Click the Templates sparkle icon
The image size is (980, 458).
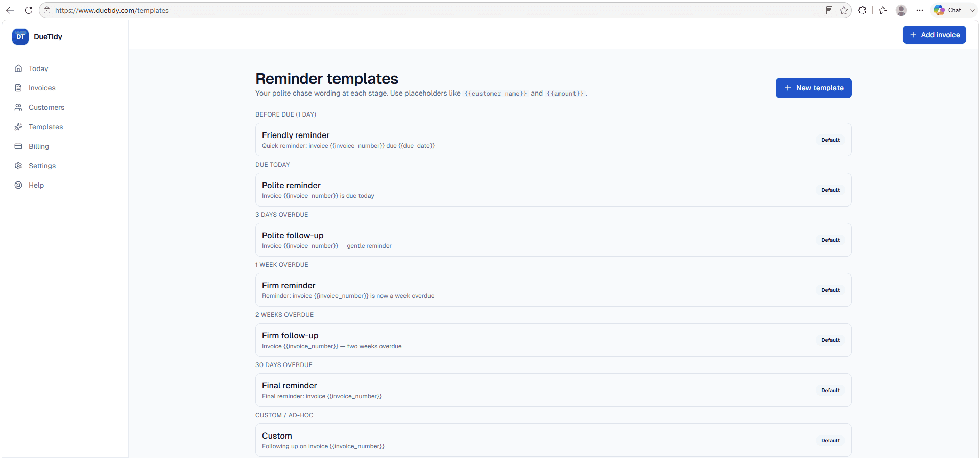(x=18, y=127)
